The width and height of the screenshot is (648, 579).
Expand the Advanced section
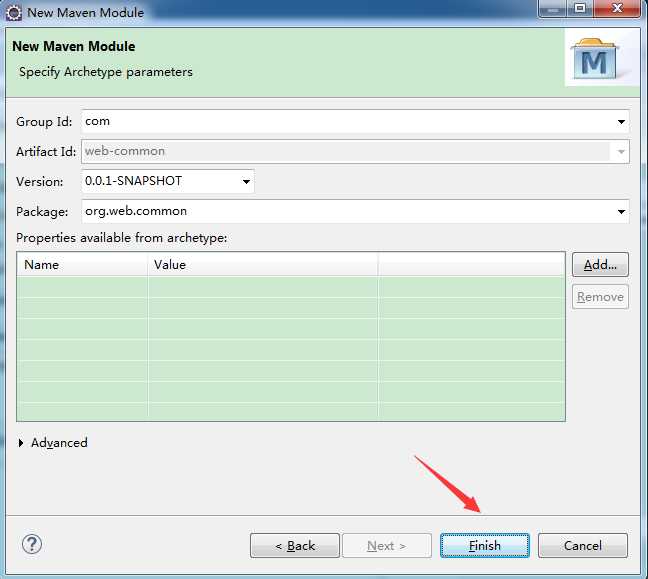coord(21,443)
